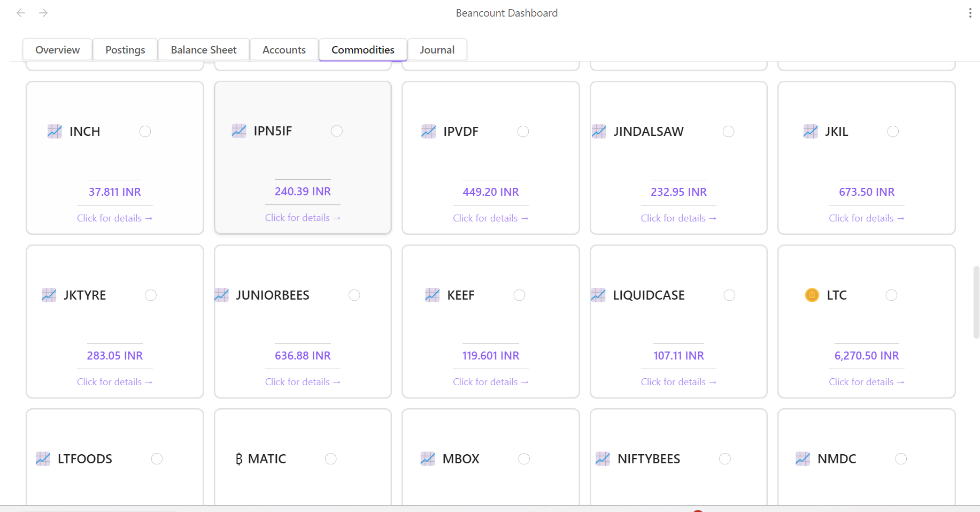The height and width of the screenshot is (512, 980).
Task: Click the chart icon beside INCH
Action: tap(55, 132)
